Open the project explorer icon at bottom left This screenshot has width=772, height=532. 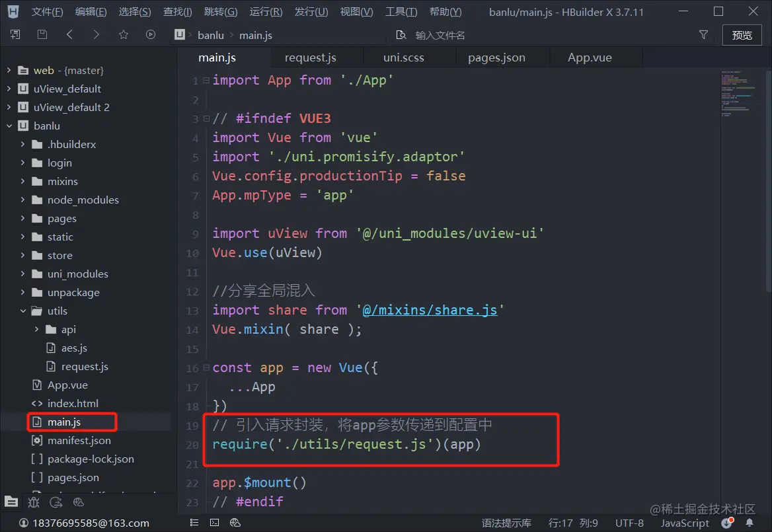tap(11, 502)
